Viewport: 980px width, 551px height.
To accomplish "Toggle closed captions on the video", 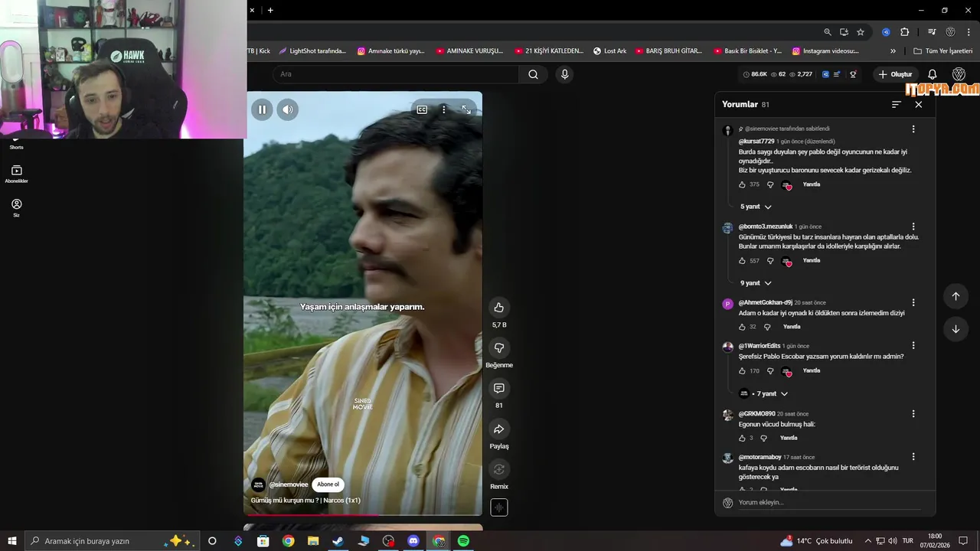I will pos(422,109).
